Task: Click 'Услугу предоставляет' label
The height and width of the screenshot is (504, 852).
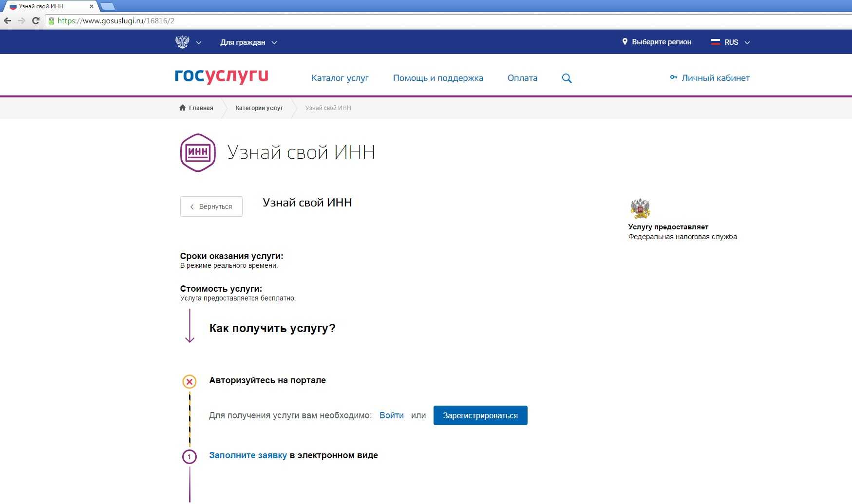Action: (x=668, y=227)
